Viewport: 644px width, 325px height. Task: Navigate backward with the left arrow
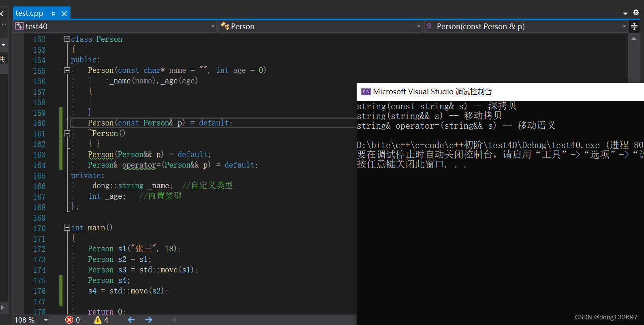click(x=131, y=320)
